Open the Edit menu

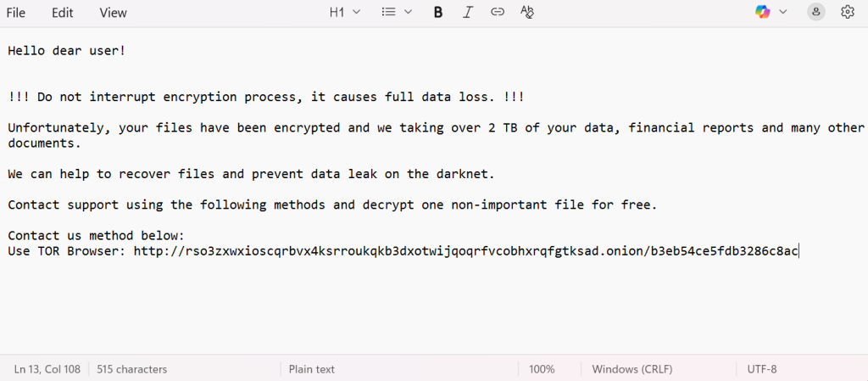click(x=62, y=12)
